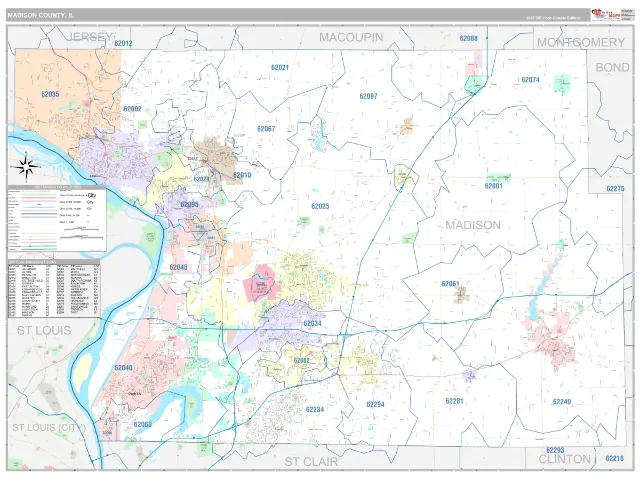
Task: Click the ZIP code index table
Action: point(54,288)
